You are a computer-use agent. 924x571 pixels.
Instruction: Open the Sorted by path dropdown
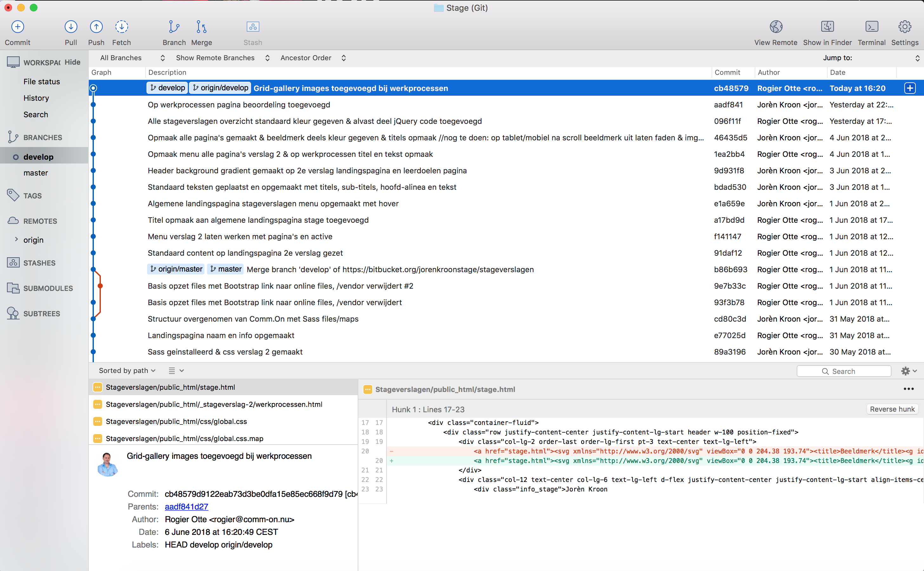[x=127, y=370]
